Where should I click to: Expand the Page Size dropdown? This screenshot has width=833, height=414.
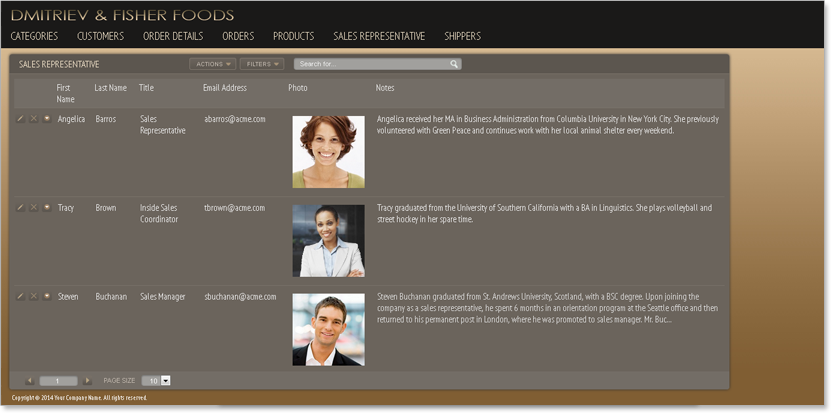(x=165, y=381)
